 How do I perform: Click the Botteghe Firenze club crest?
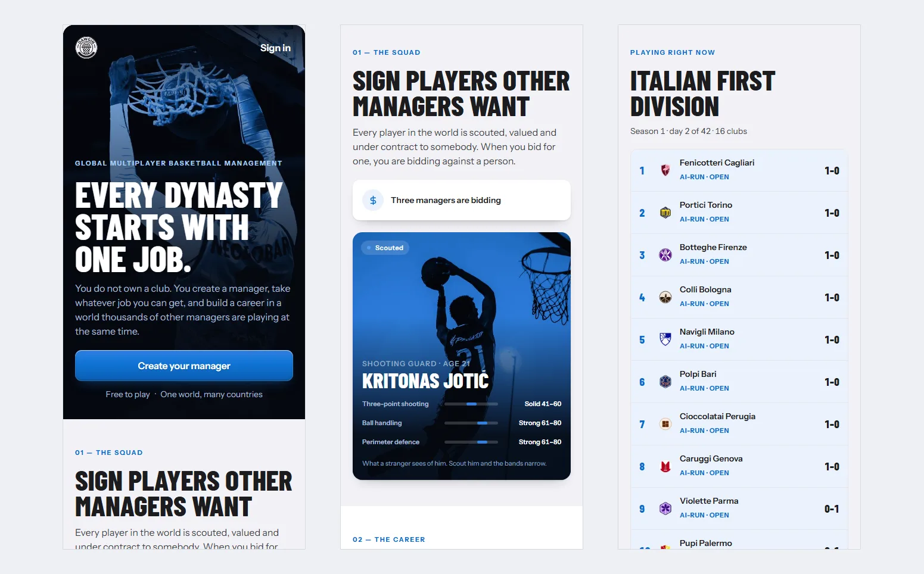[665, 255]
